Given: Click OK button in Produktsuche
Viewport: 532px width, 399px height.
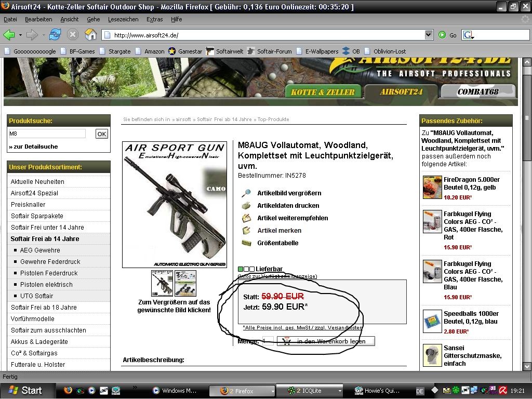Looking at the screenshot, I should tap(102, 134).
